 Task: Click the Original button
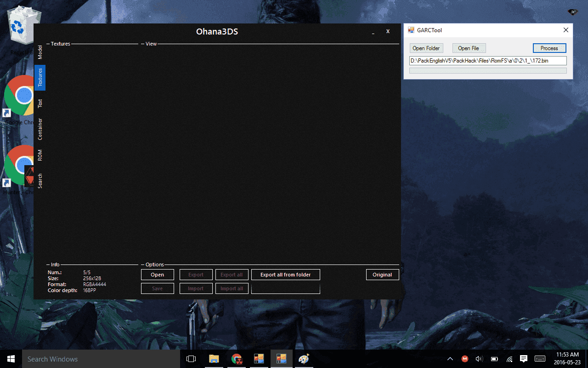click(382, 275)
